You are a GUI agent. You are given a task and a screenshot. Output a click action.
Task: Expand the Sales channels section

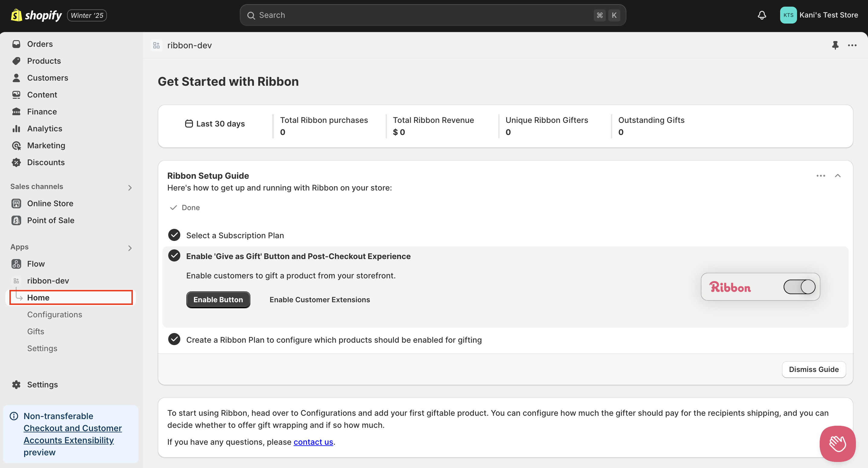click(130, 188)
